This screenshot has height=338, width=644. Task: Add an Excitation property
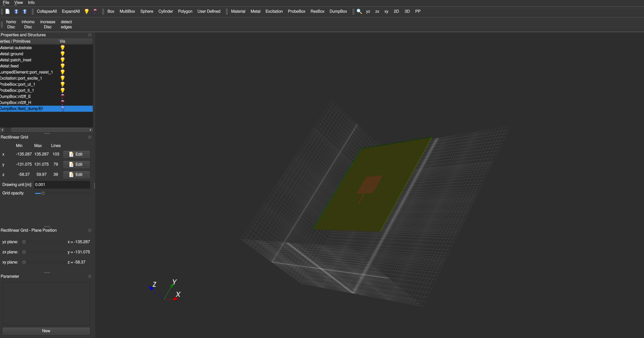pyautogui.click(x=274, y=11)
